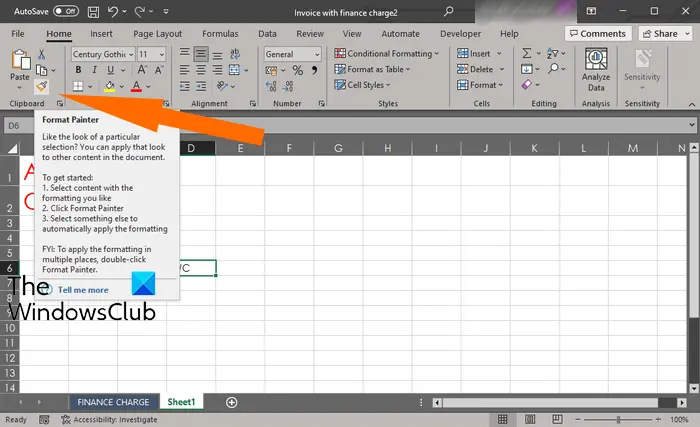Switch to the Formulas tab
Screen dimensions: 700x427
(220, 33)
